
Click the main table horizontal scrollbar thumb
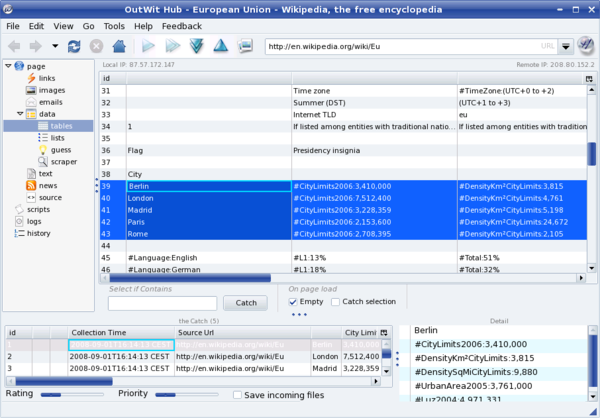point(190,278)
